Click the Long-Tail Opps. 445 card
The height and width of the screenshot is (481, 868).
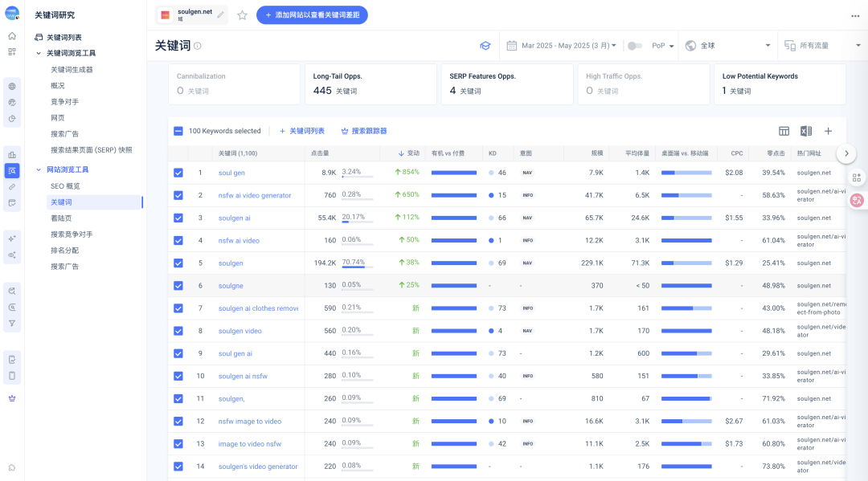click(x=371, y=84)
